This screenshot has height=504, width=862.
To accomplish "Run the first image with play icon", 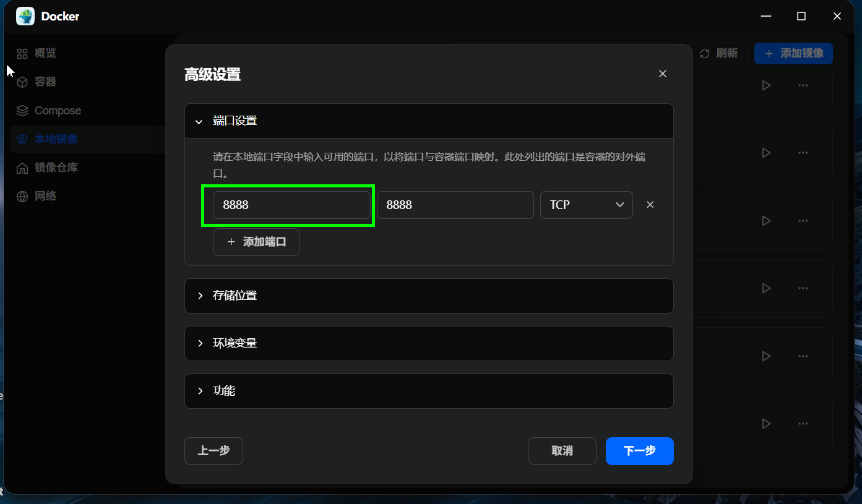I will (765, 85).
